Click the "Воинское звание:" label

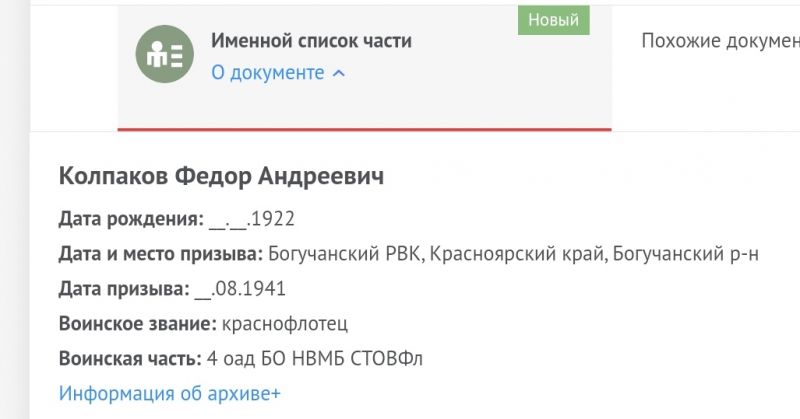(138, 324)
